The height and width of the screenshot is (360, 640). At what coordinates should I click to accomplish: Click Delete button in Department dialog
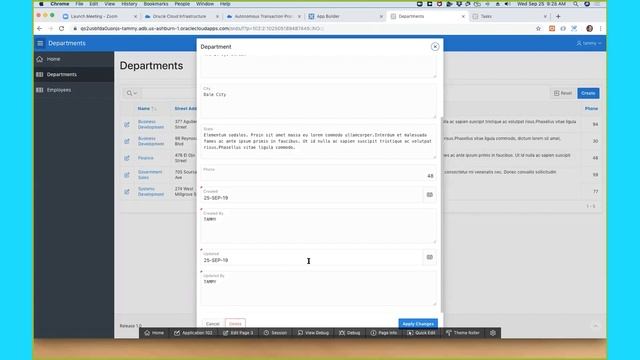(x=235, y=324)
